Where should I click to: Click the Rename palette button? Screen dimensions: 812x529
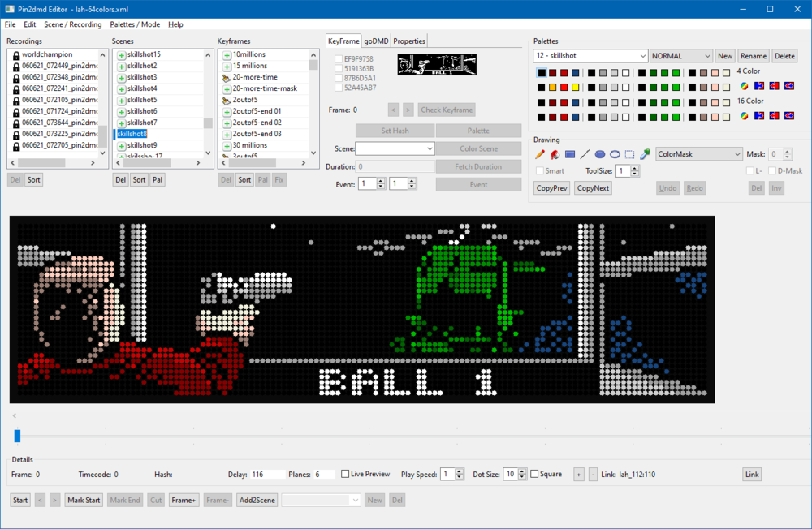coord(753,56)
